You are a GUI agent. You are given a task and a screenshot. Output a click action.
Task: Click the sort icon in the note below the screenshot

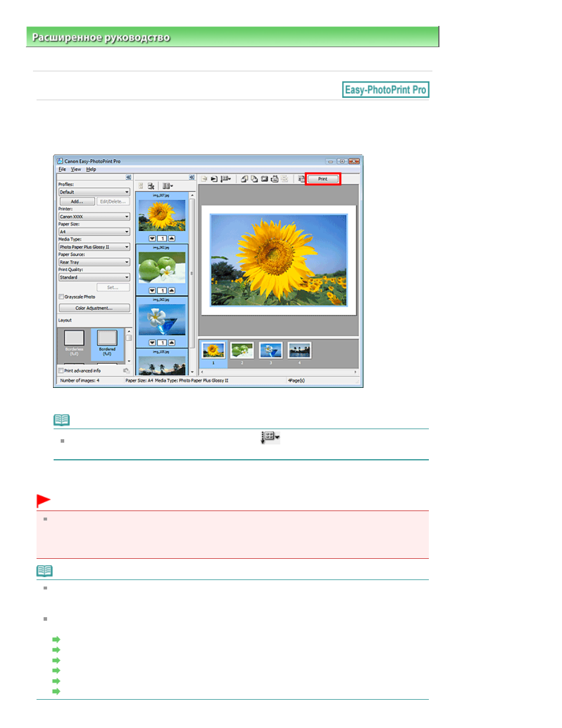click(x=270, y=437)
